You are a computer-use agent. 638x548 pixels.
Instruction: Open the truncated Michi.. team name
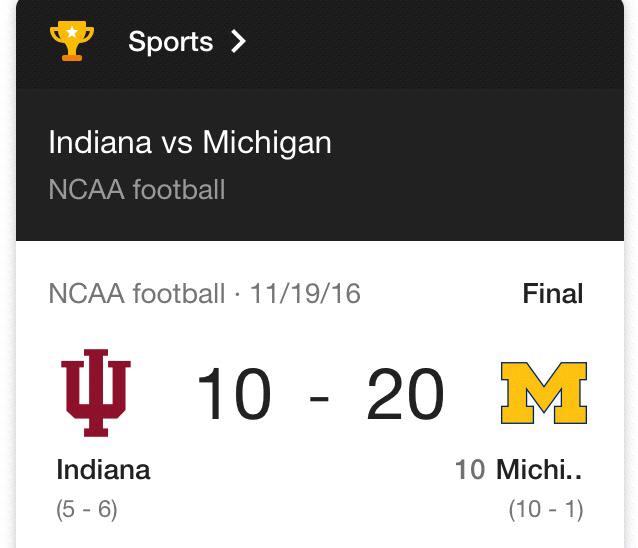click(x=539, y=469)
